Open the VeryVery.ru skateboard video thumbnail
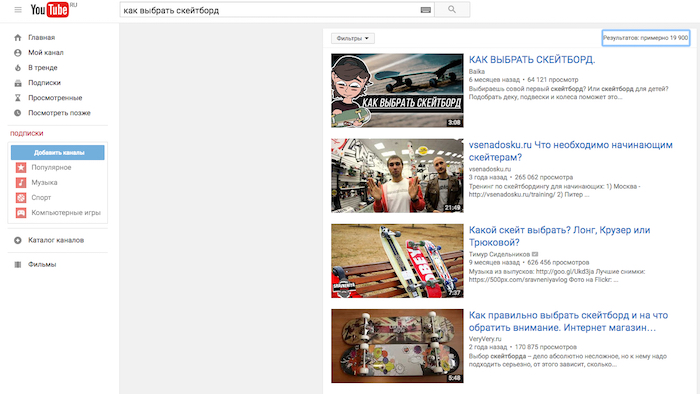700x394 pixels. point(397,346)
